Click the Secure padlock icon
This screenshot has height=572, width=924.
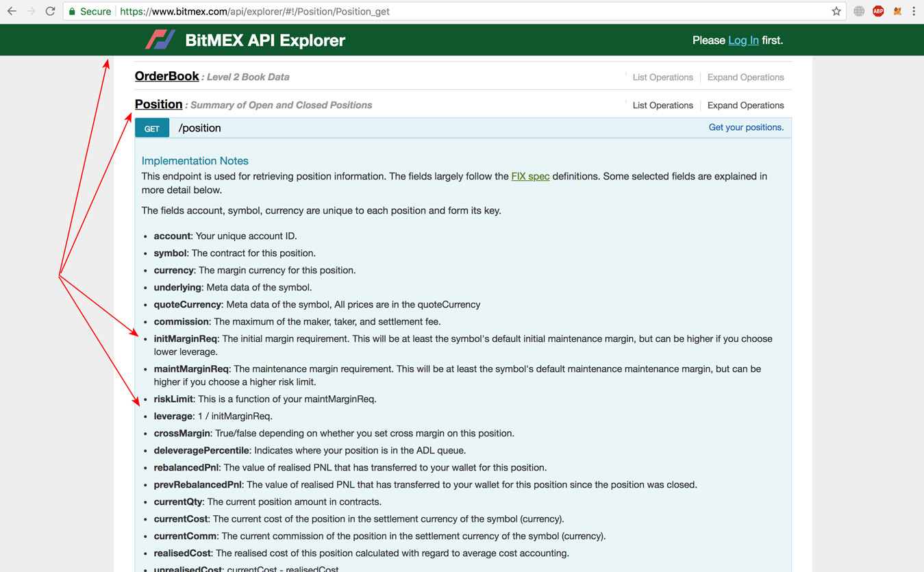[71, 11]
